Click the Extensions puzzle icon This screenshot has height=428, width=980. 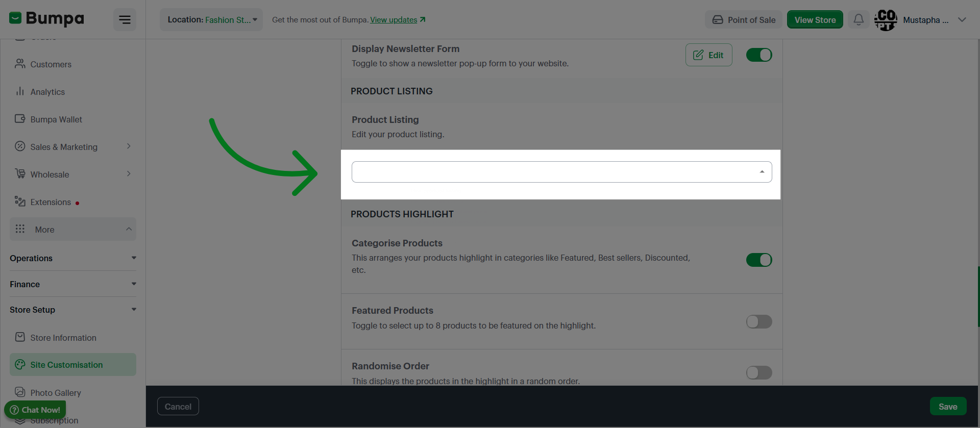tap(20, 202)
